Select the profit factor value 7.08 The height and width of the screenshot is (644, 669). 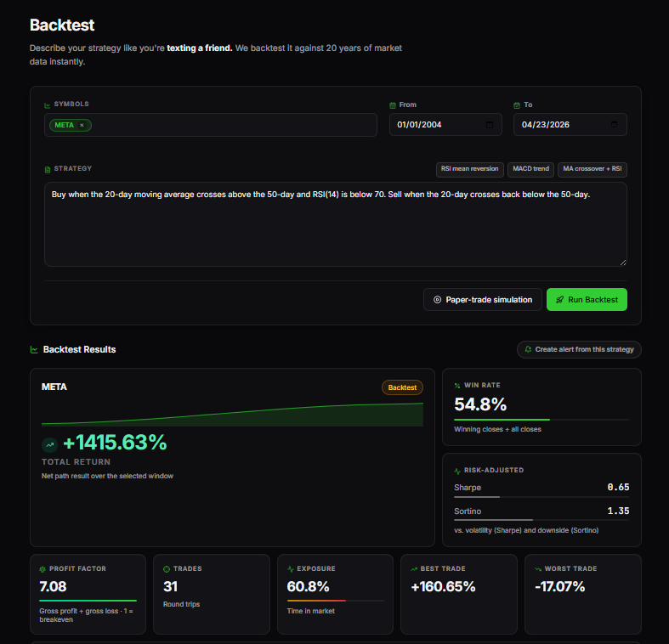53,587
